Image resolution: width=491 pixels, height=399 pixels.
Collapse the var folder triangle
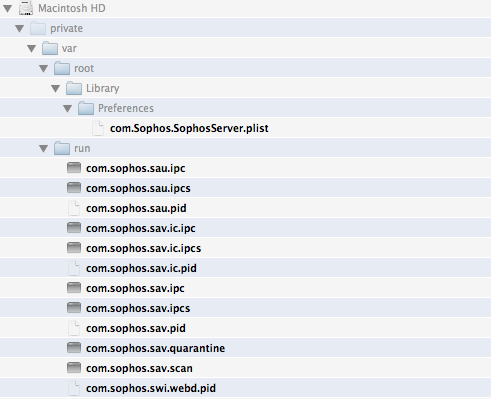pyautogui.click(x=32, y=49)
